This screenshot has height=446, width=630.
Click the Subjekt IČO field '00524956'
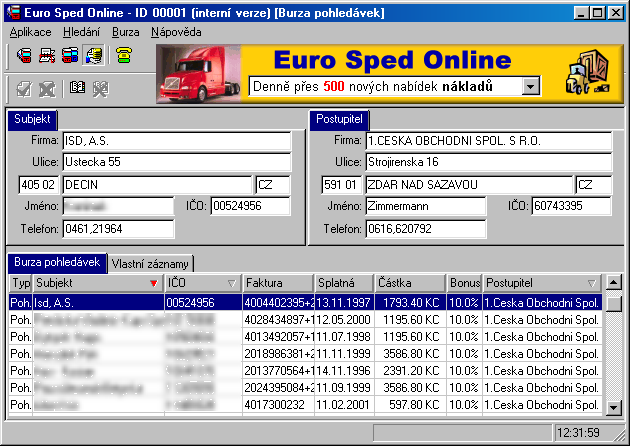point(250,206)
